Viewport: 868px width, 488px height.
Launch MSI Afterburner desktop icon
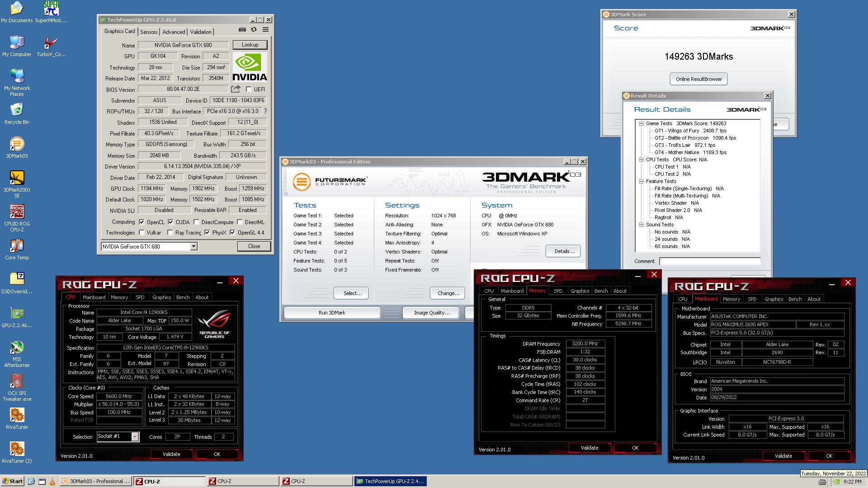click(x=17, y=354)
